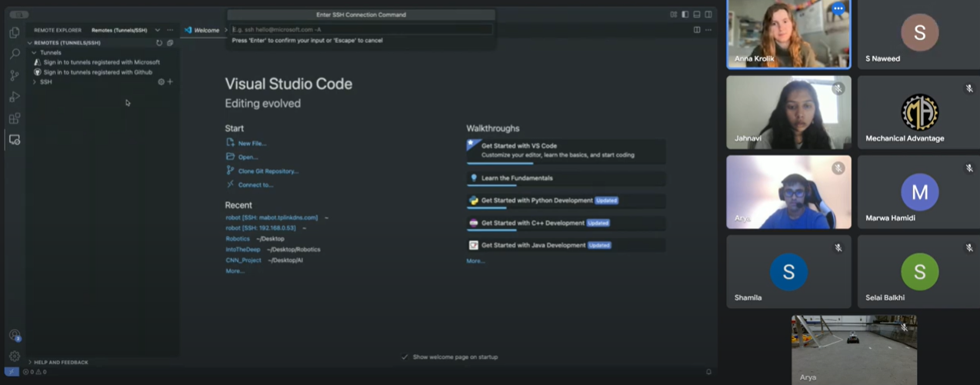Click the New Remote plus icon beside SSH
The image size is (980, 385).
point(171,81)
